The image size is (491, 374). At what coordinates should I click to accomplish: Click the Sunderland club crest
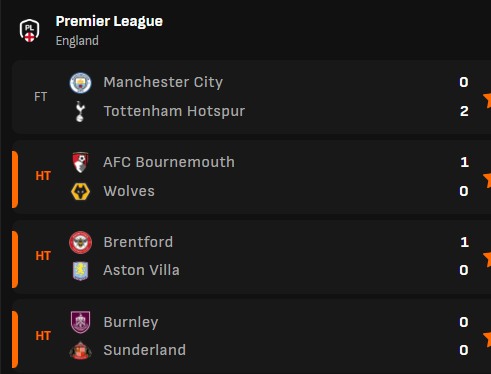pyautogui.click(x=80, y=350)
